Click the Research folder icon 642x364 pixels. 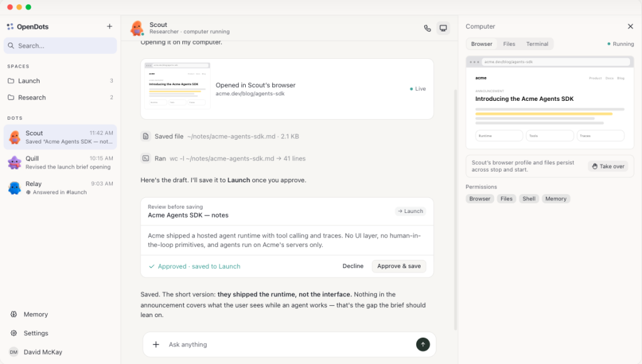(11, 98)
